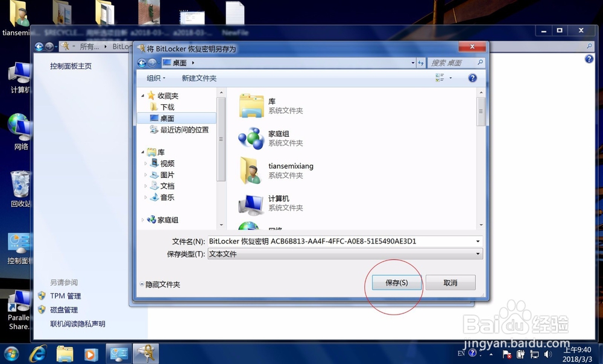Image resolution: width=603 pixels, height=364 pixels.
Task: Switch to the Control Panel taskbar button
Action: tap(119, 353)
